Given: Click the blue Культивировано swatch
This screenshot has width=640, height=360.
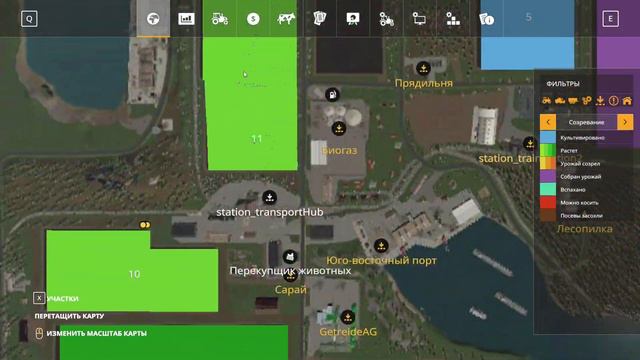Looking at the screenshot, I should [x=548, y=138].
